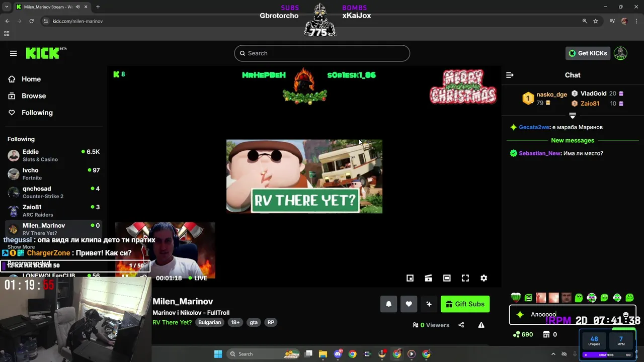Open a new browser tab
The height and width of the screenshot is (362, 644).
tap(98, 7)
